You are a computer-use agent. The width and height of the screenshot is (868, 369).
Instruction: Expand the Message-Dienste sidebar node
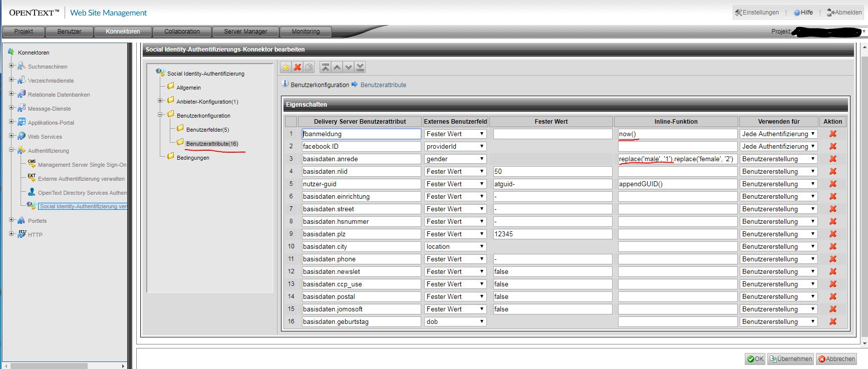point(12,108)
